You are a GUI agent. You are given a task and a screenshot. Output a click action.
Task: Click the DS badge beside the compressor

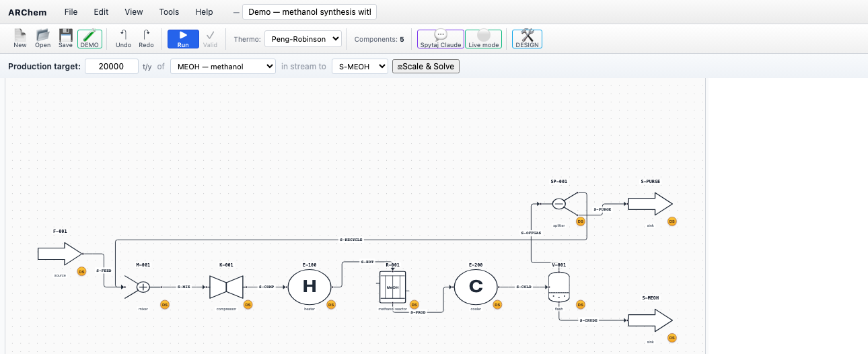248,305
